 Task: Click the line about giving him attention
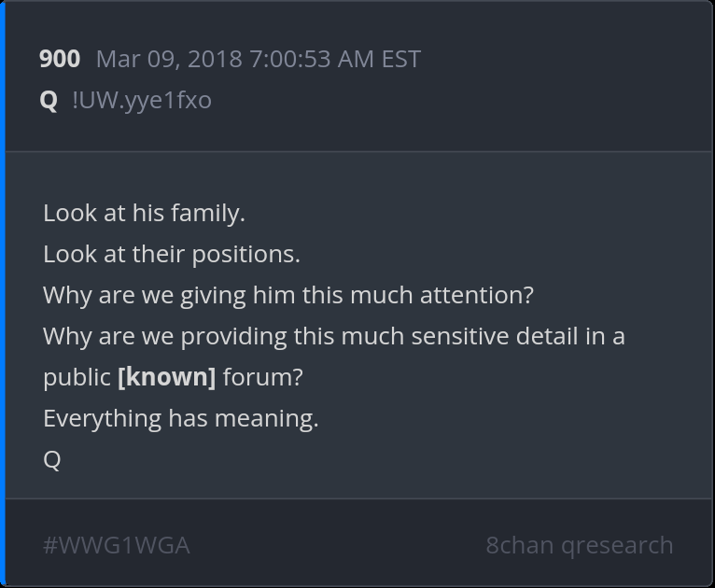(x=288, y=295)
